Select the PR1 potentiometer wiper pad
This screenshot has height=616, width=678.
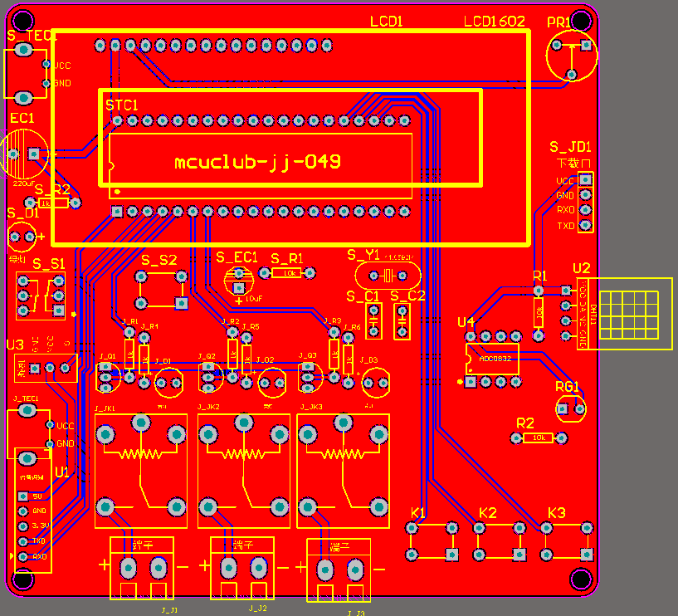(572, 75)
